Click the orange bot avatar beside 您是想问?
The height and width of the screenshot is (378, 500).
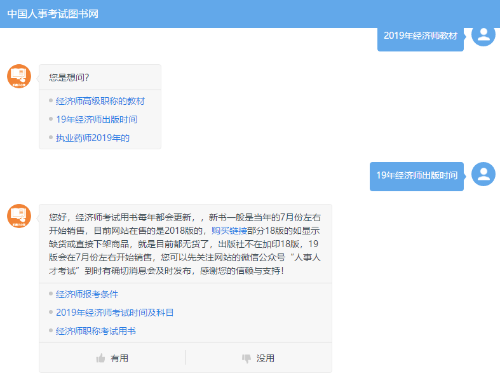coord(19,76)
